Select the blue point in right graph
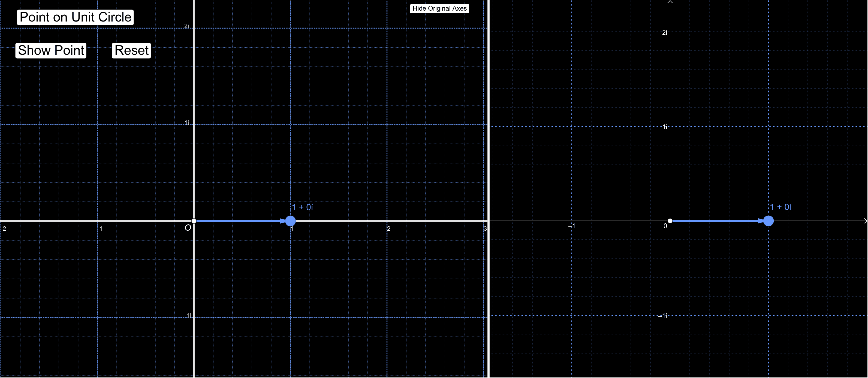This screenshot has width=868, height=378. [768, 221]
